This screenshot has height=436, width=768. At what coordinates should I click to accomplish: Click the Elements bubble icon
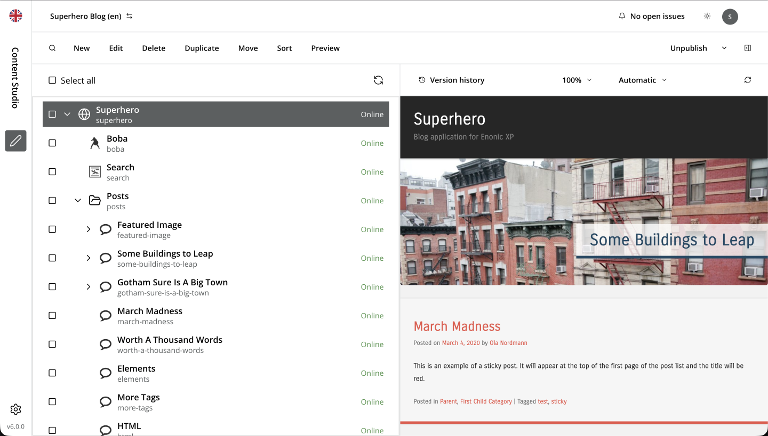pyautogui.click(x=105, y=373)
